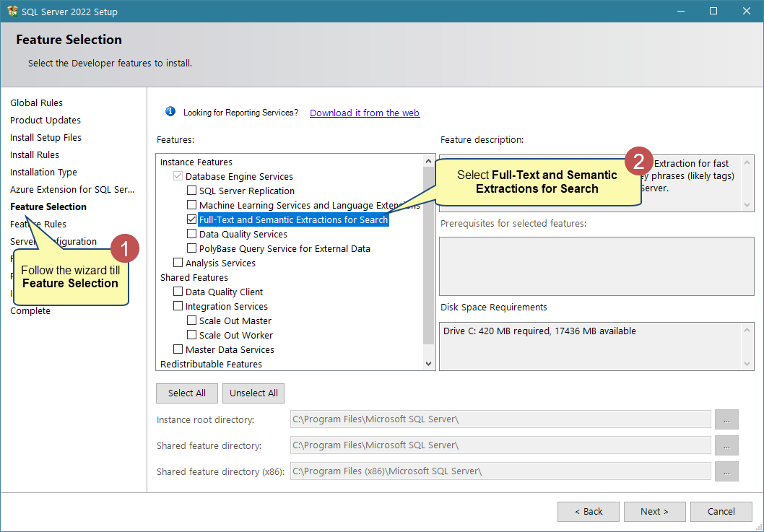Screen dimensions: 764x532
Task: Click the Redistributable Features tree heading
Action: (211, 364)
